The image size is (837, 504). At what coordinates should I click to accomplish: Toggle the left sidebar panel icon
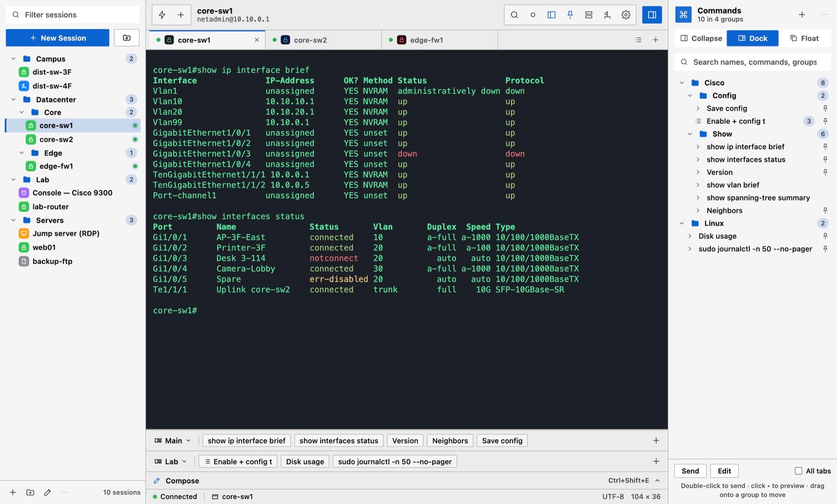click(551, 15)
